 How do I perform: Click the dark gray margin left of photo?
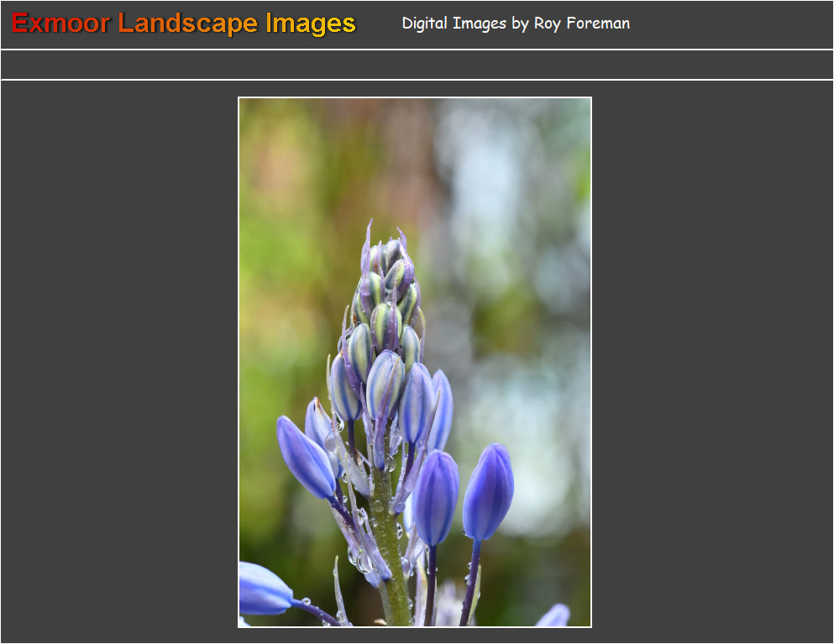(x=118, y=361)
